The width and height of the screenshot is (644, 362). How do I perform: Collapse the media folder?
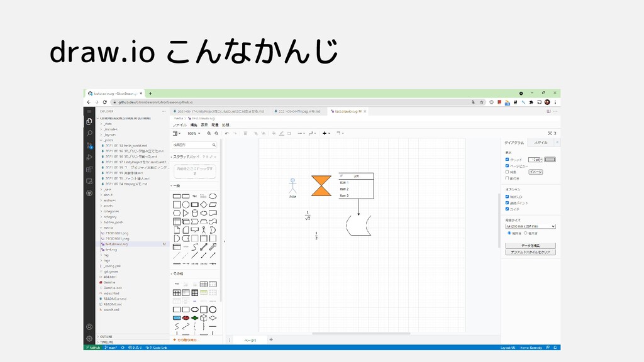[x=107, y=228]
